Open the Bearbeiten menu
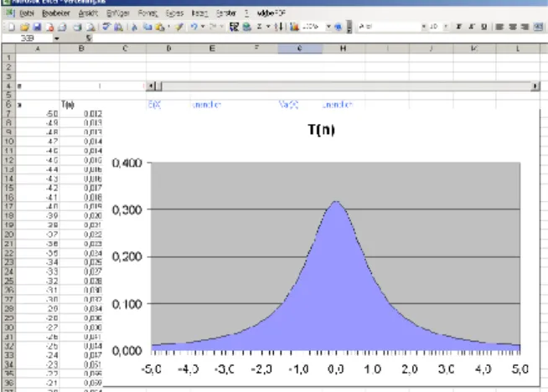 56,13
